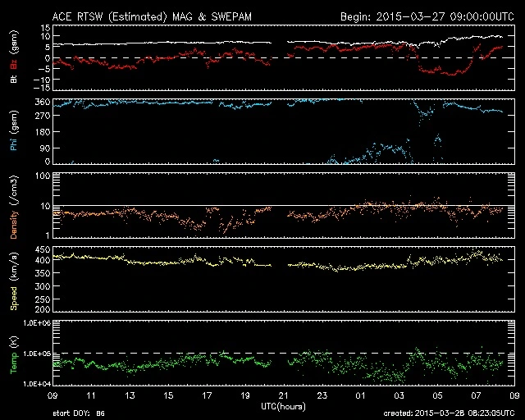Click the Begin date and time text
525x420 pixels.
click(x=422, y=16)
